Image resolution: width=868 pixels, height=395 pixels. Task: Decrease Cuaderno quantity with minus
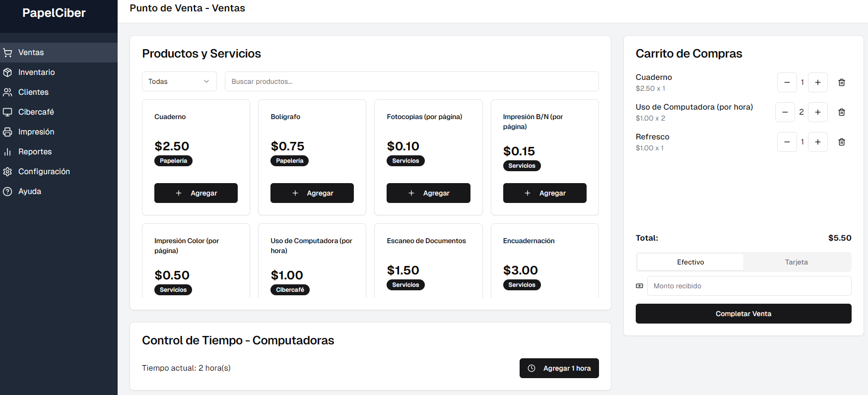[787, 82]
